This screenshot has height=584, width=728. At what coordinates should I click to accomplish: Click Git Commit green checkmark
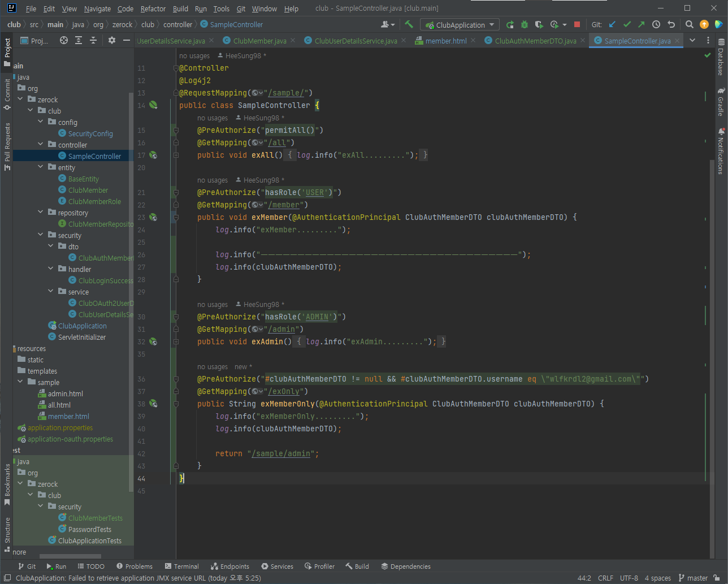[x=627, y=24]
